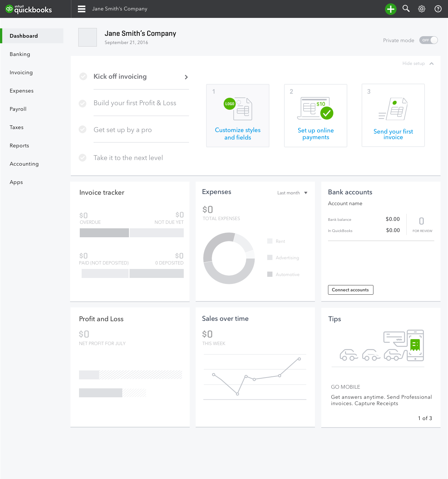448x479 pixels.
Task: Click Kick off invoicing checkmark
Action: (83, 76)
